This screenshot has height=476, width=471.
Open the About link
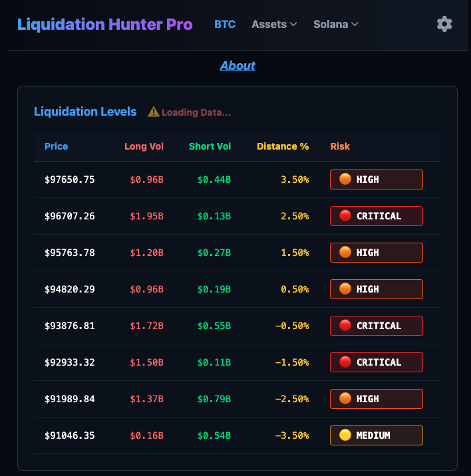tap(237, 66)
